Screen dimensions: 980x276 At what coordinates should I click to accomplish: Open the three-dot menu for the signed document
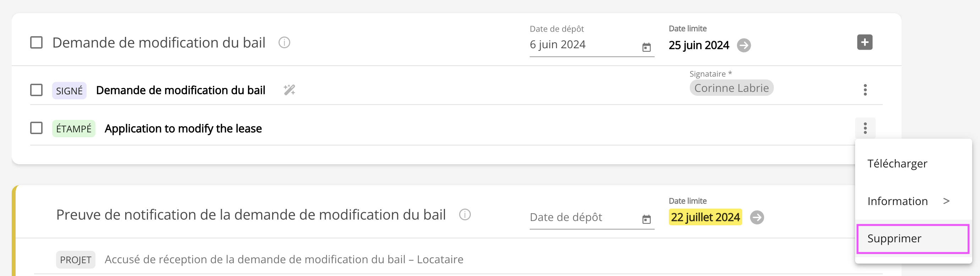point(865,90)
